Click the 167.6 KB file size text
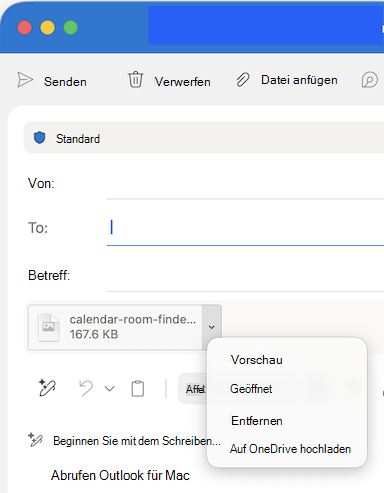The height and width of the screenshot is (493, 384). point(94,334)
